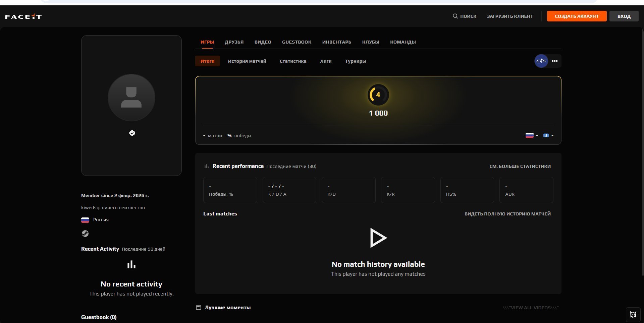Screen dimensions: 644x323
Task: Click the Recent performance bar chart icon
Action: [x=207, y=166]
